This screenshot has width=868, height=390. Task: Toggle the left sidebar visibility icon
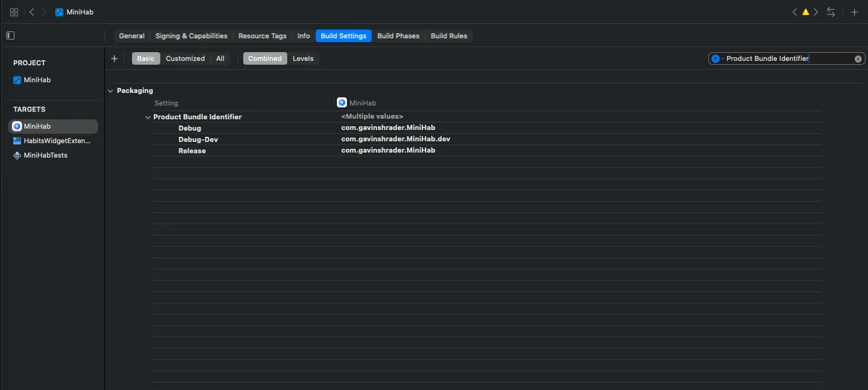click(10, 36)
